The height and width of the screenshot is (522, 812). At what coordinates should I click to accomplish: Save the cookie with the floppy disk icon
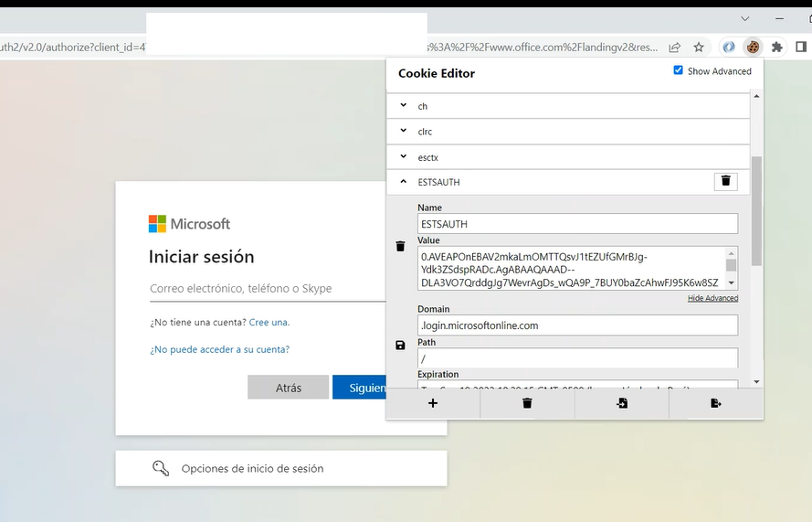(x=400, y=346)
